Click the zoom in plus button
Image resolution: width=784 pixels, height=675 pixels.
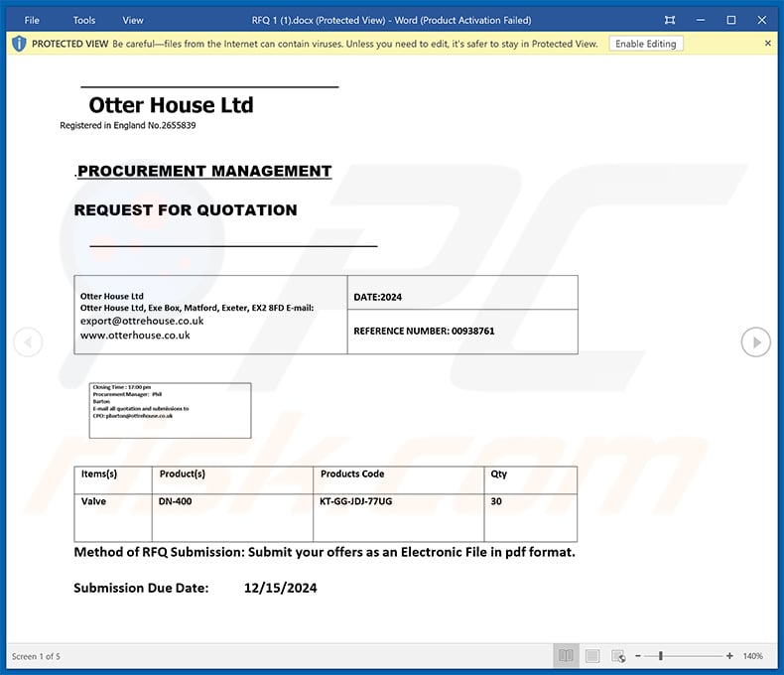tap(729, 655)
